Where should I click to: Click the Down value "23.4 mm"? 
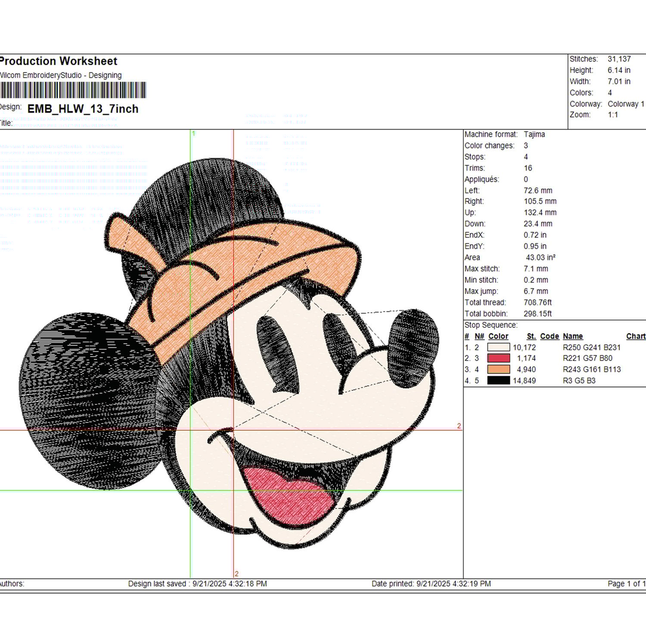[538, 224]
